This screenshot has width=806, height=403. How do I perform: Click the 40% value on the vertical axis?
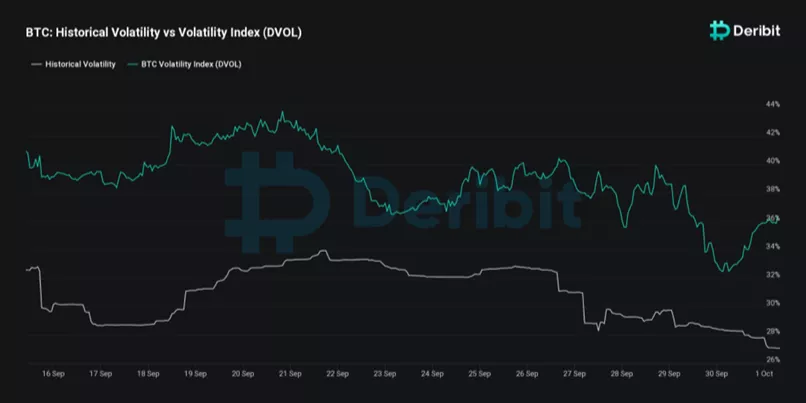[x=772, y=161]
